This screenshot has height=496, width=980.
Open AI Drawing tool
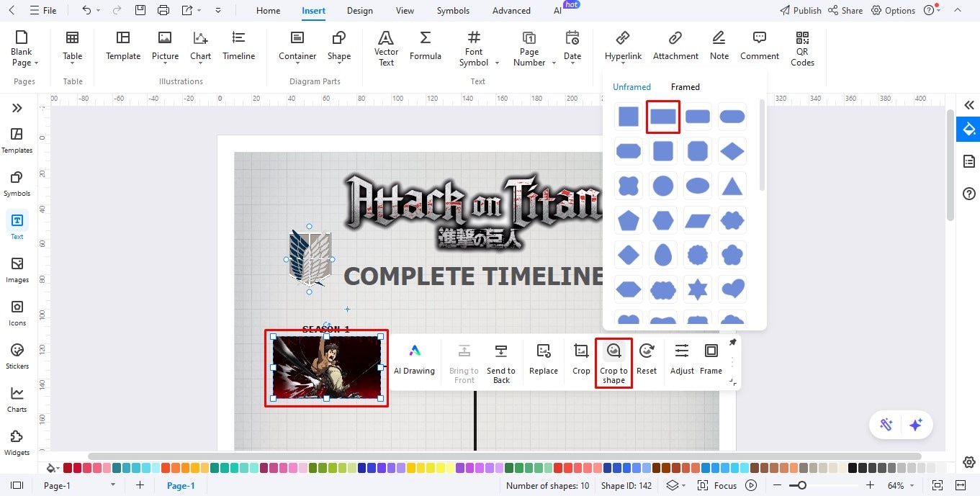414,359
